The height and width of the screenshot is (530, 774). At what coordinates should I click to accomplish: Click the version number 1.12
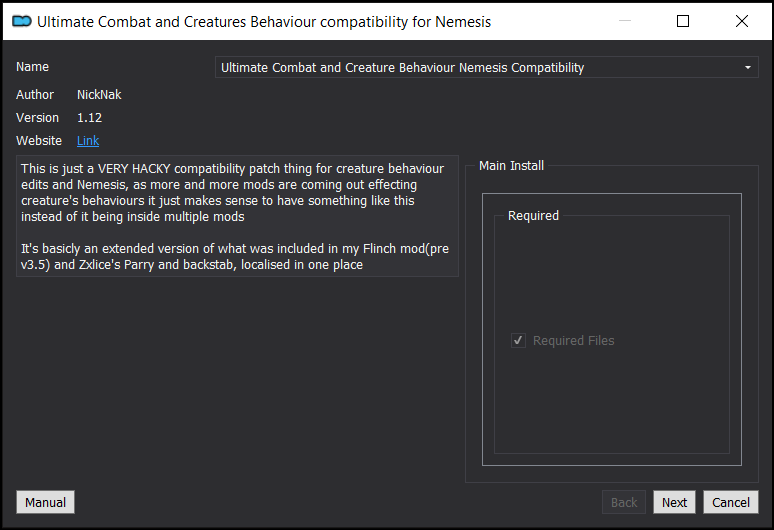pyautogui.click(x=89, y=118)
